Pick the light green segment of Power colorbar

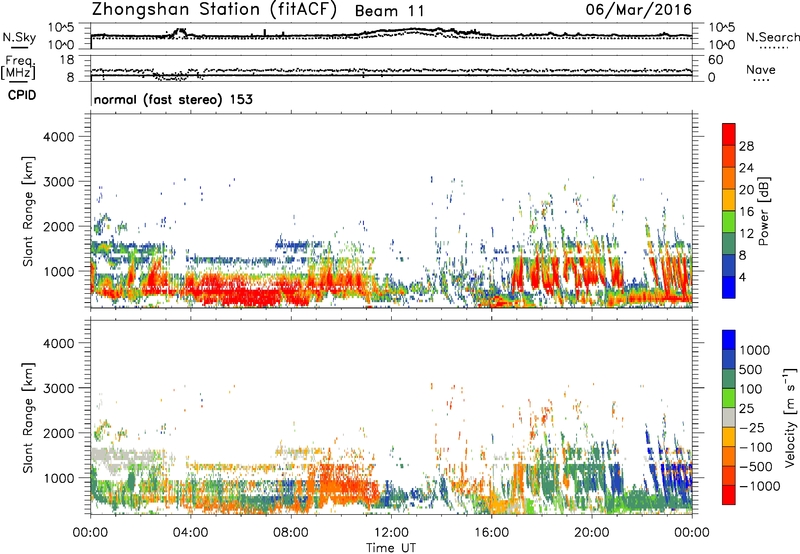point(729,222)
